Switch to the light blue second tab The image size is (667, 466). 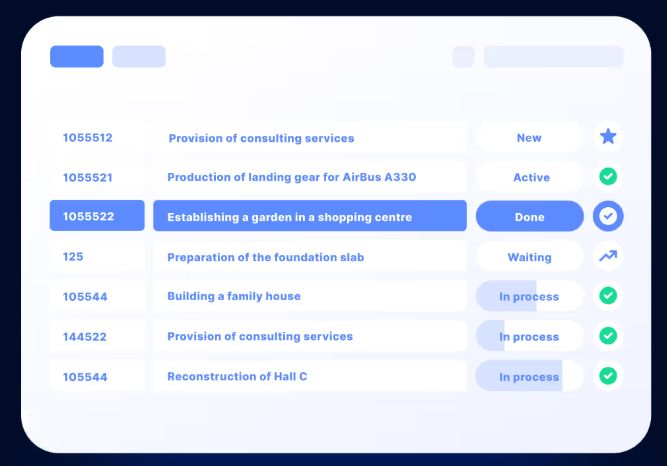coord(139,57)
